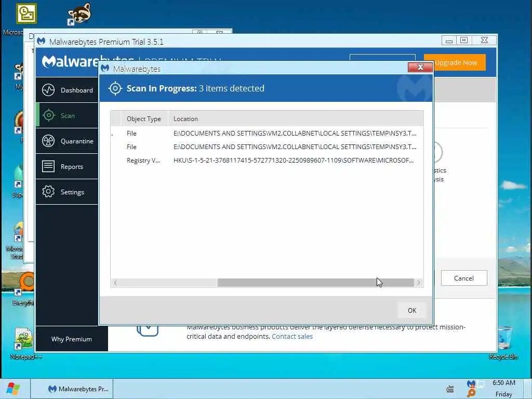Click OK in the scan dialog
This screenshot has width=532, height=399.
click(x=412, y=310)
